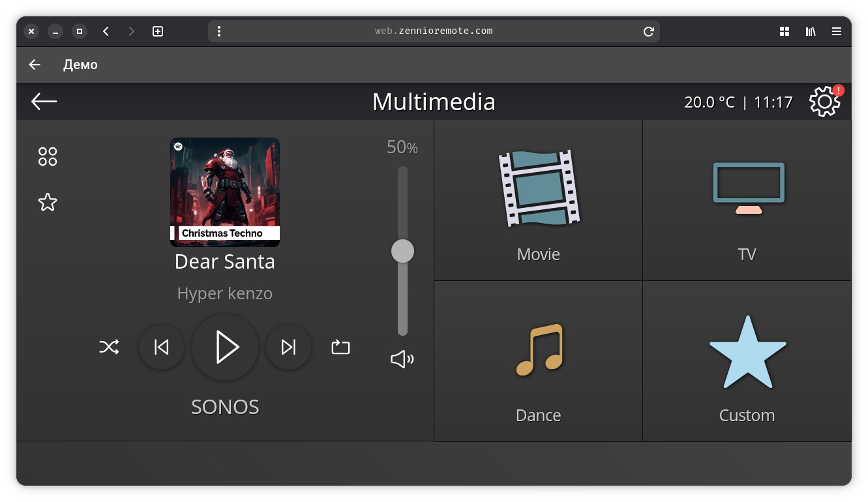Activate the TV scene
Image resolution: width=868 pixels, height=502 pixels.
[x=747, y=201]
